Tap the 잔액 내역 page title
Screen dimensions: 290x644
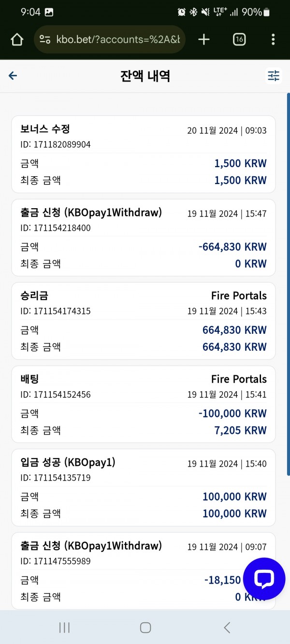145,76
